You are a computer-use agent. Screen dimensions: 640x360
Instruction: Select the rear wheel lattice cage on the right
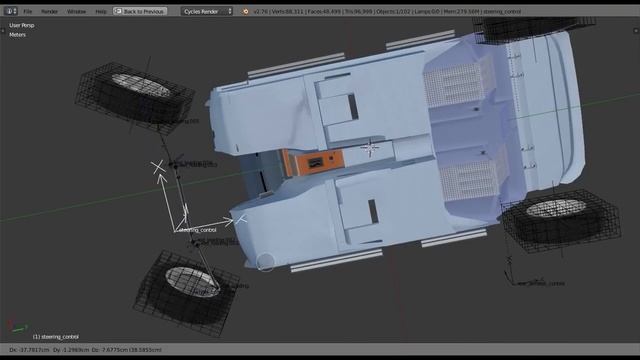[561, 222]
